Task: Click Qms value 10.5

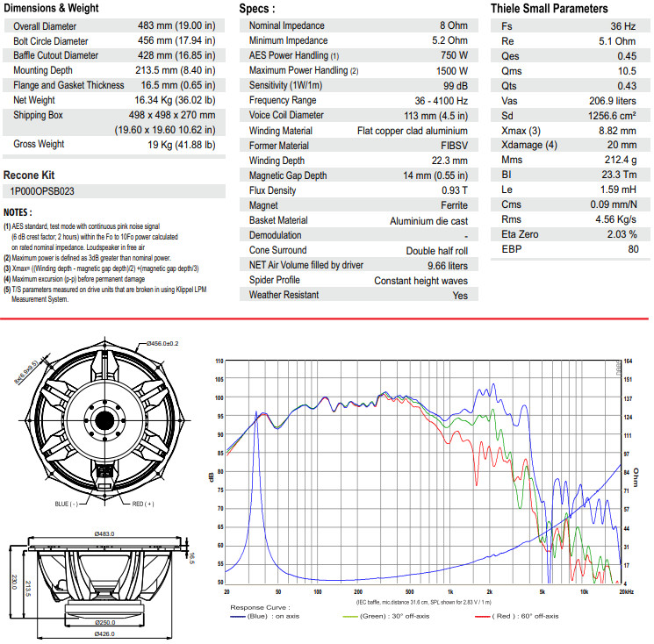Action: (627, 71)
